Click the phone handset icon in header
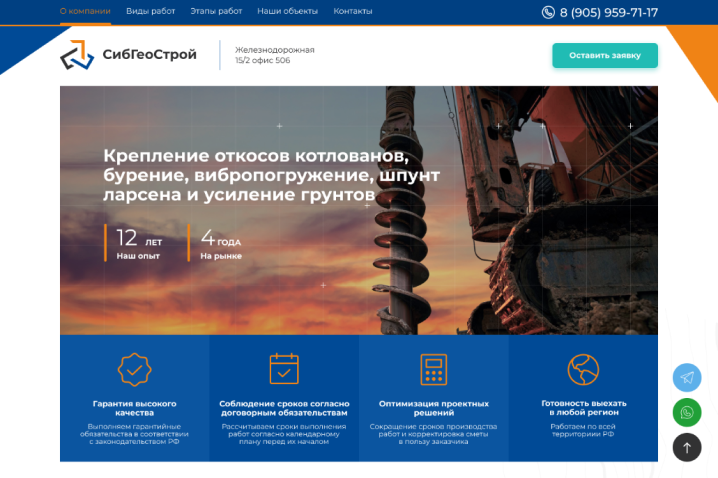 [x=548, y=12]
